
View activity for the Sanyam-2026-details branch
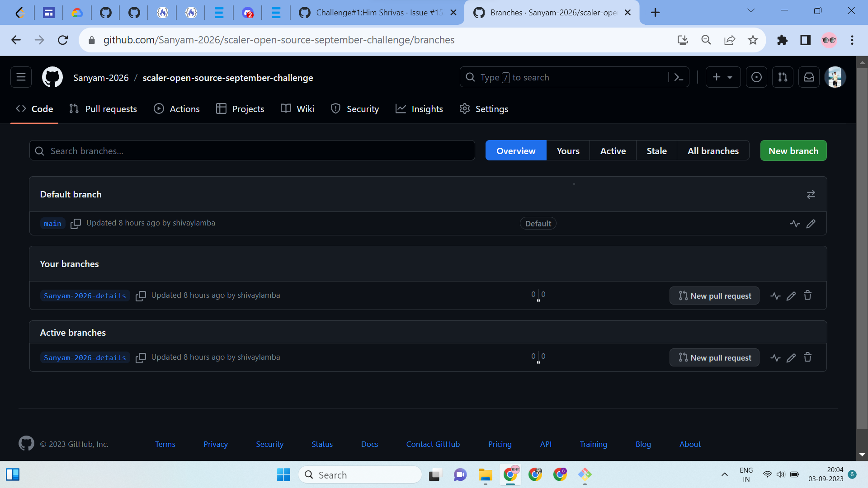pos(776,296)
